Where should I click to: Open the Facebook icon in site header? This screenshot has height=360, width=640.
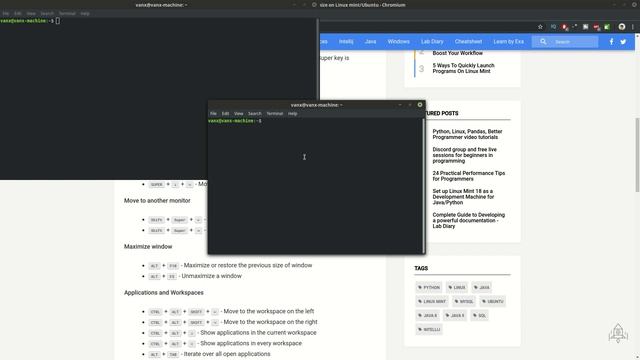click(611, 42)
